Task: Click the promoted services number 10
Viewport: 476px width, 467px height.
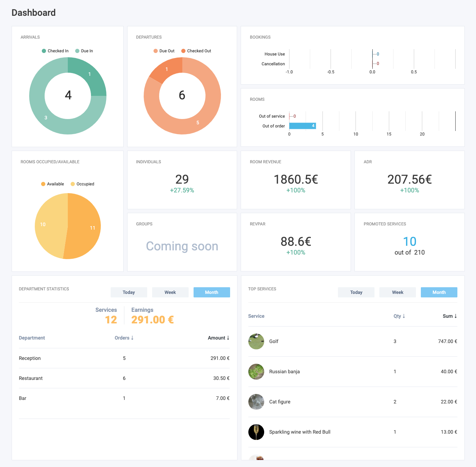Action: (410, 242)
